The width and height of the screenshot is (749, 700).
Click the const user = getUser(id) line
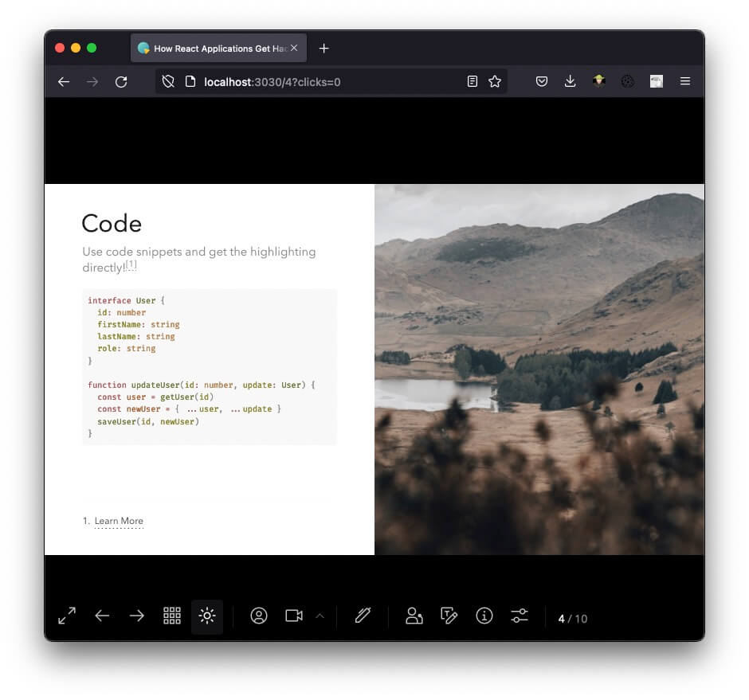[x=155, y=397]
